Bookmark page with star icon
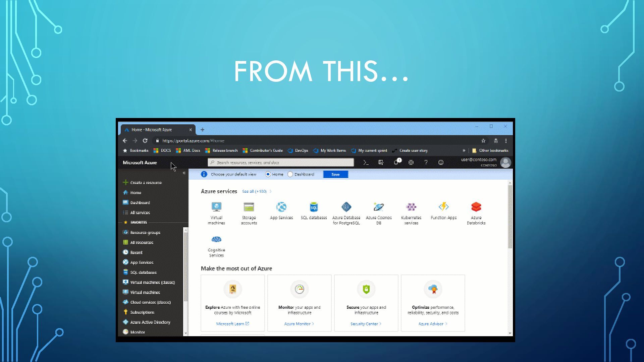This screenshot has width=644, height=362. [x=483, y=141]
